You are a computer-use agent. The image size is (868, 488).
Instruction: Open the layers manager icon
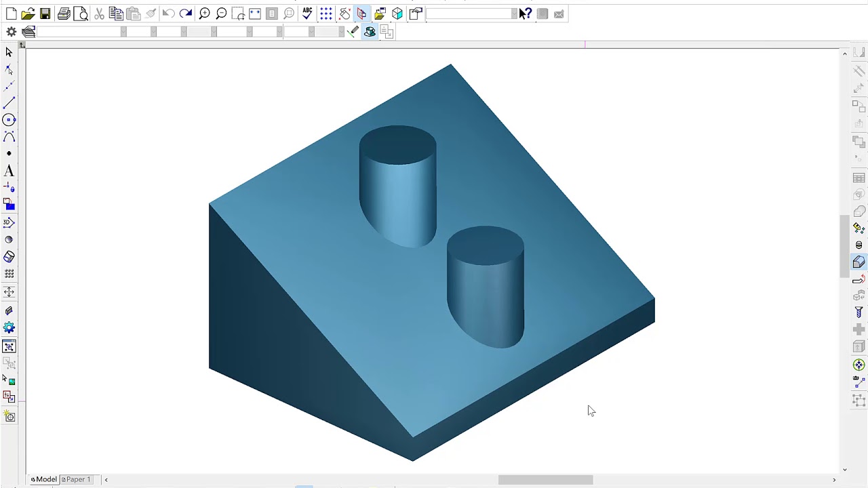pyautogui.click(x=28, y=32)
